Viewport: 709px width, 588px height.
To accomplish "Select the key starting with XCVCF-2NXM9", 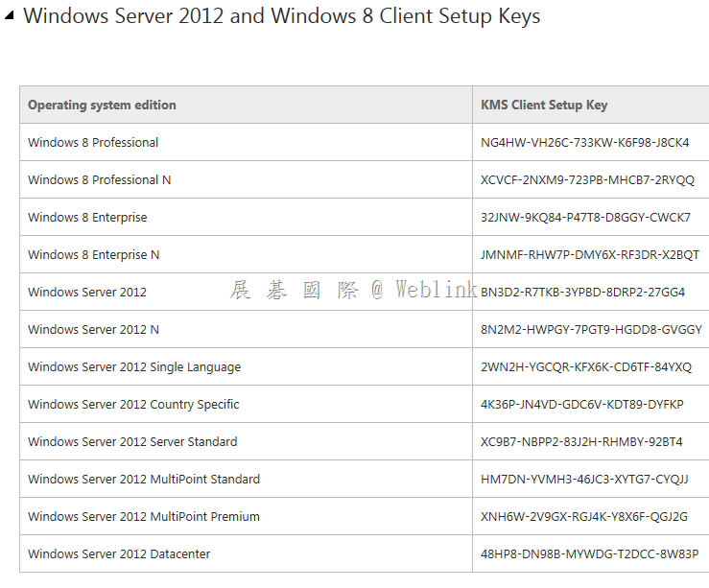I will coord(587,180).
